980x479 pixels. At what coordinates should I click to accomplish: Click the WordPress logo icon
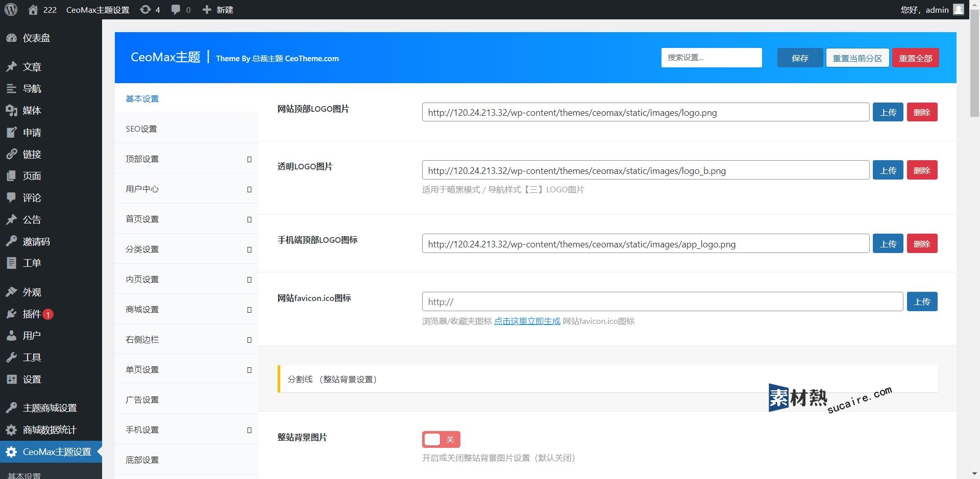11,10
